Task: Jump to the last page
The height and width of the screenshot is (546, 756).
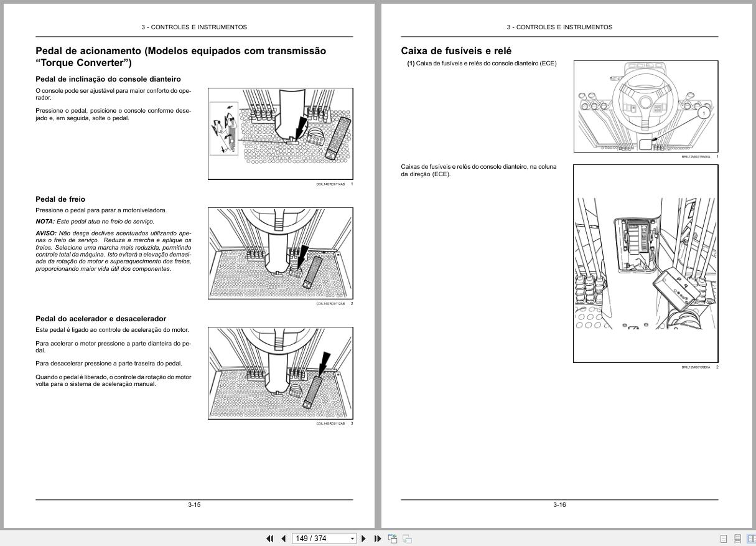Action: pyautogui.click(x=378, y=539)
